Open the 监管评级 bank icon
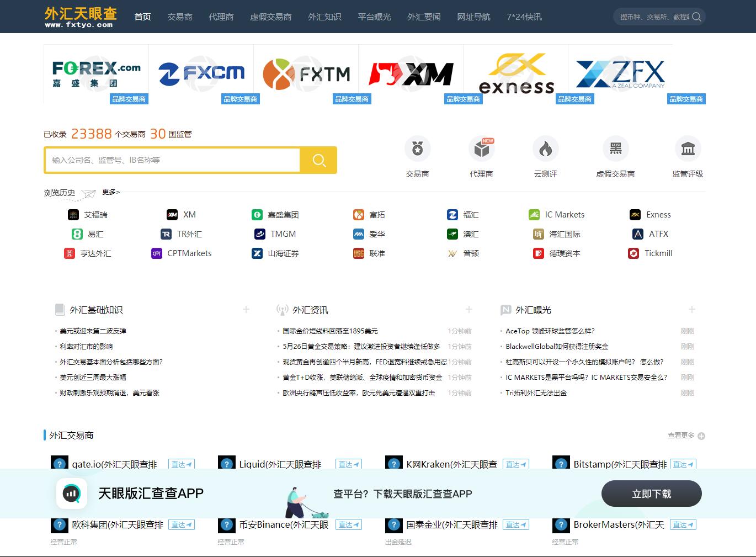 688,149
